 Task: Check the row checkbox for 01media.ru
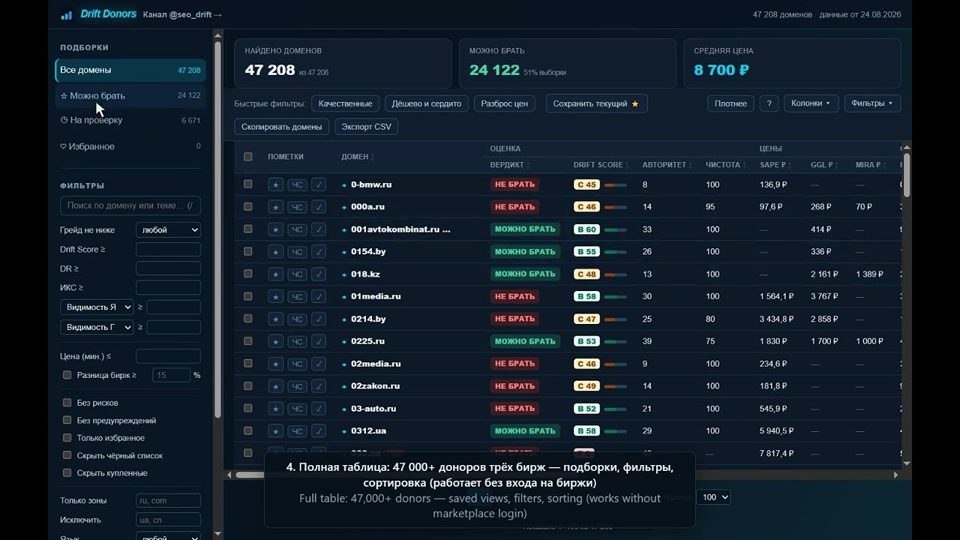point(248,296)
